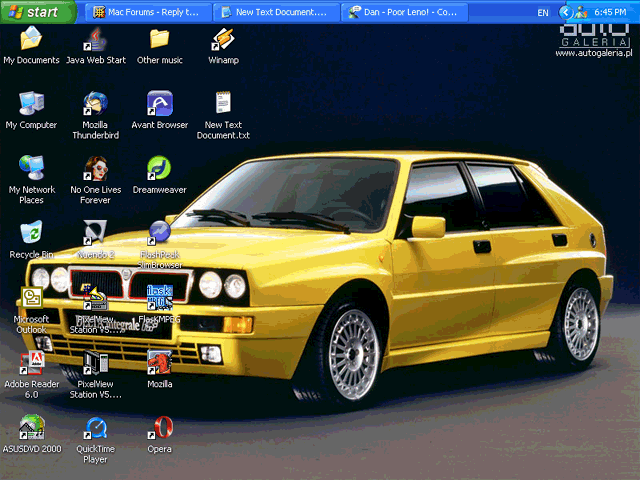This screenshot has height=480, width=640.
Task: Launch the QuickTime Player shortcut
Action: [x=95, y=427]
